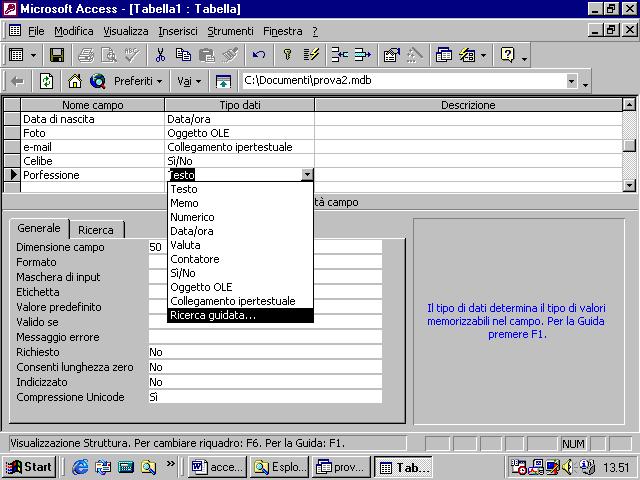This screenshot has height=480, width=640.
Task: Set Primary Key with key icon
Action: coord(287,55)
